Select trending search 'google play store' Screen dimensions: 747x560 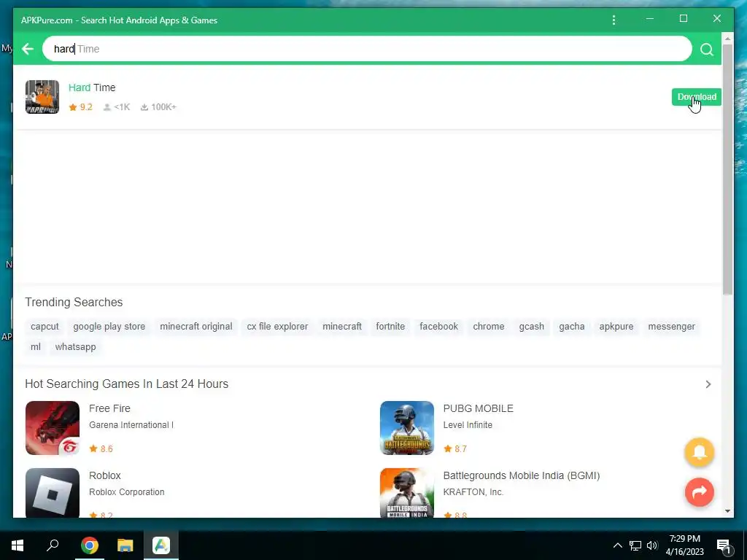coord(109,327)
